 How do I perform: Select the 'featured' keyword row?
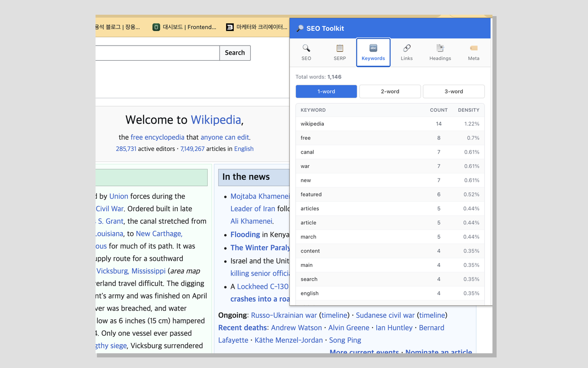[390, 195]
